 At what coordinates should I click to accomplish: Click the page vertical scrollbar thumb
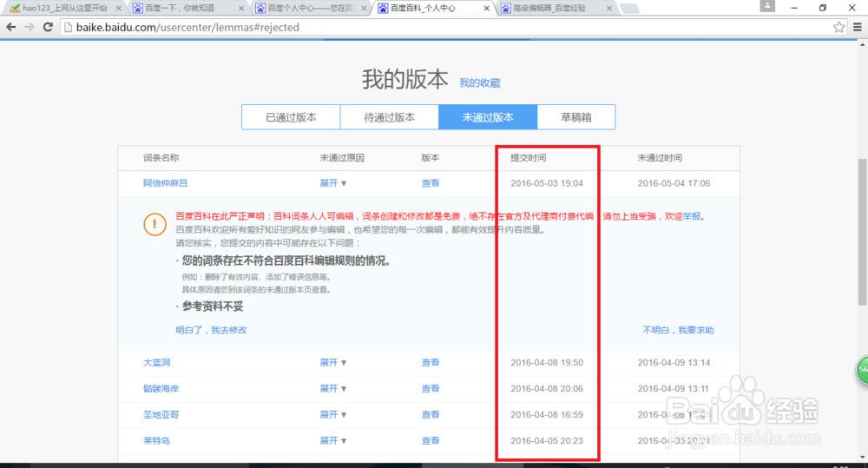(x=863, y=232)
